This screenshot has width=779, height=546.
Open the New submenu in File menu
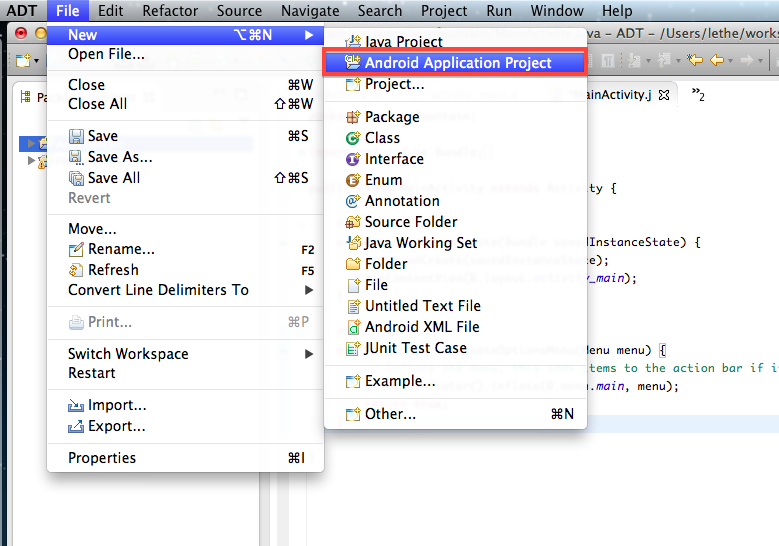click(186, 35)
